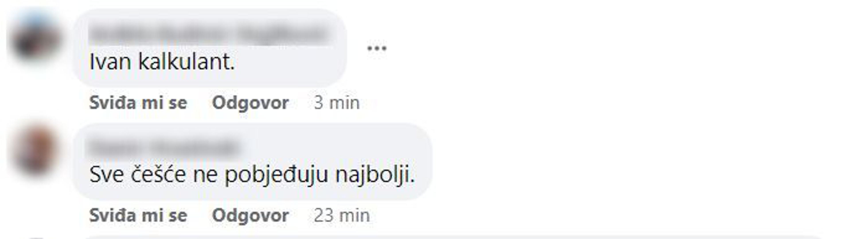Select partially visible third comment bubble at bottom
This screenshot has height=239, width=868.
[452, 237]
